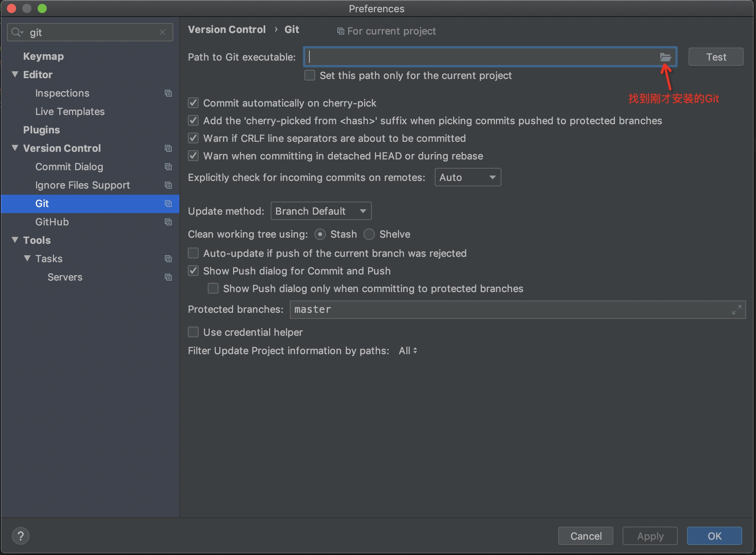Select GitHub in the settings tree

pos(52,222)
